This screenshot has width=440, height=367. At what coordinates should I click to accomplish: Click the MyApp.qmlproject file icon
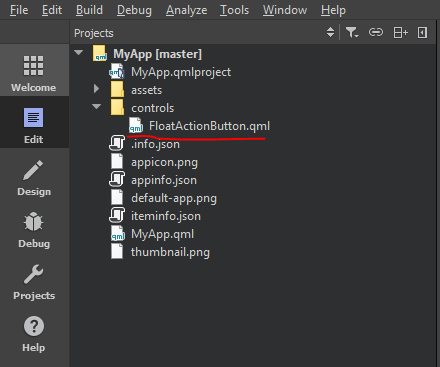point(117,71)
